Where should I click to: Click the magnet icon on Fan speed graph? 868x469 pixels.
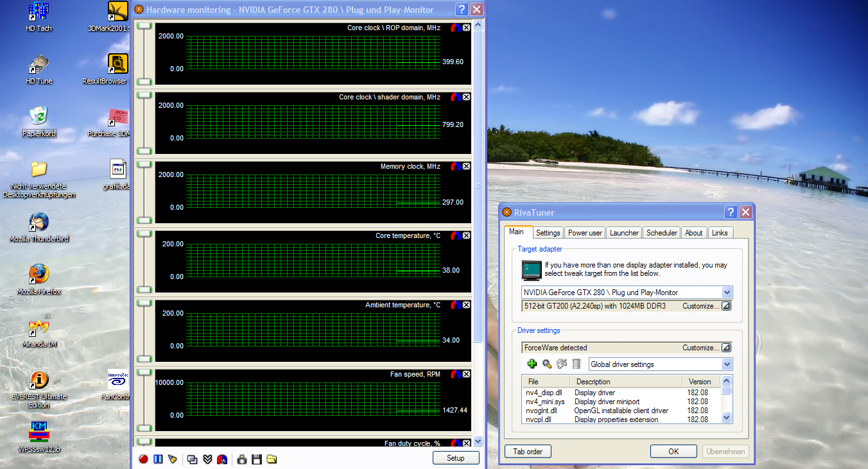pyautogui.click(x=456, y=374)
